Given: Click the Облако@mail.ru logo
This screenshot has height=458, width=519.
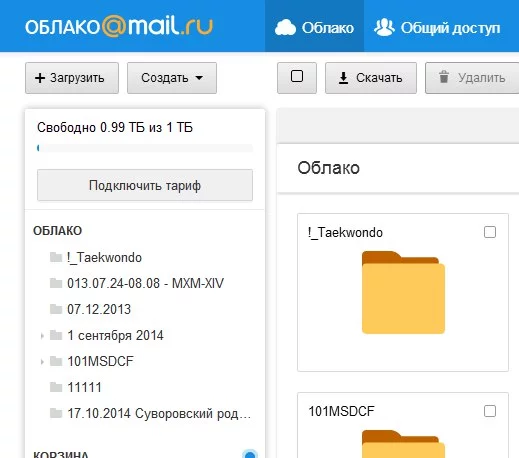Looking at the screenshot, I should pos(119,26).
